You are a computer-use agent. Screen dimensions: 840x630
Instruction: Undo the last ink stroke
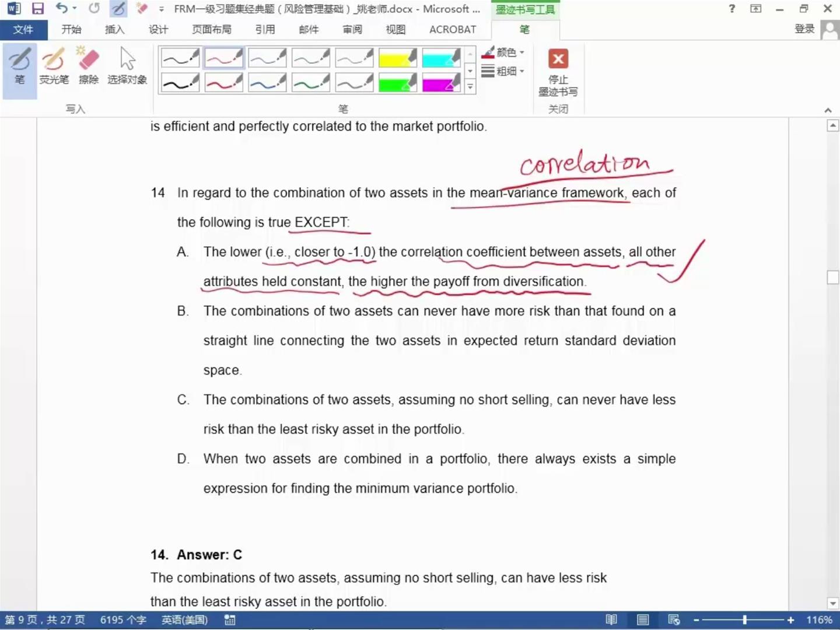pos(61,9)
